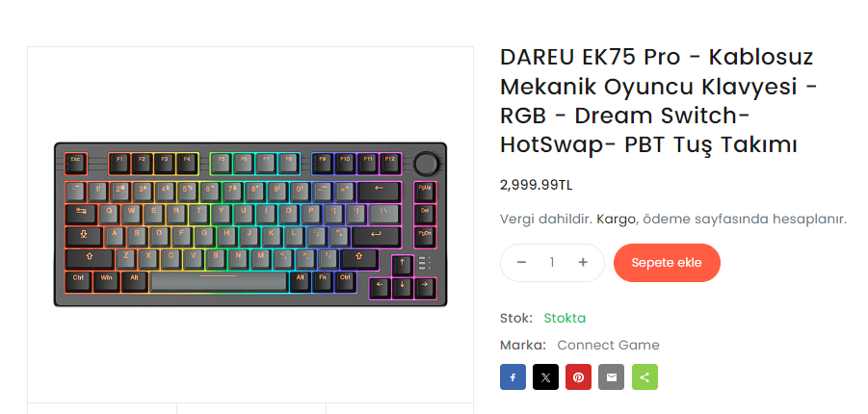Share product via email icon

611,376
